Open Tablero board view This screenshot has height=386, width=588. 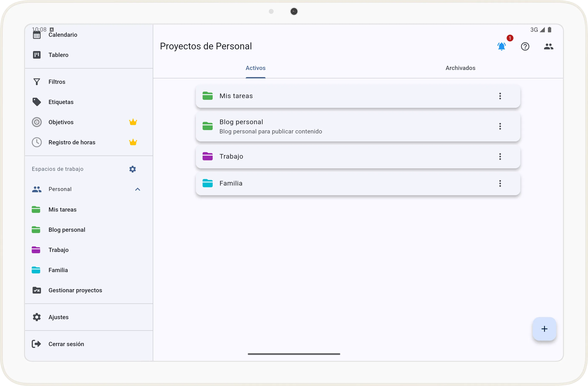point(58,55)
